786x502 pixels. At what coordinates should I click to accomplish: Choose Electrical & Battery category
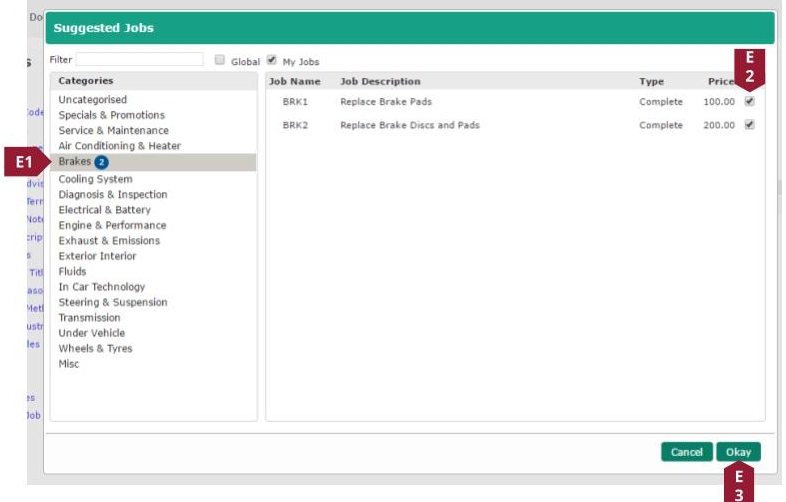point(104,210)
